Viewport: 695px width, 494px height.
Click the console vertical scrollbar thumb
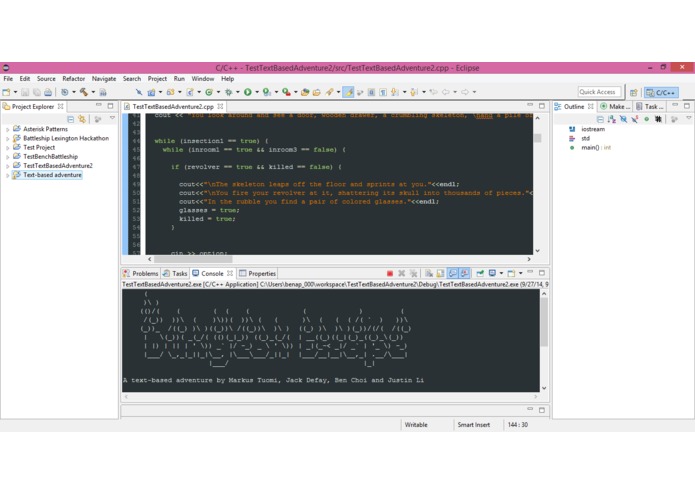click(544, 322)
